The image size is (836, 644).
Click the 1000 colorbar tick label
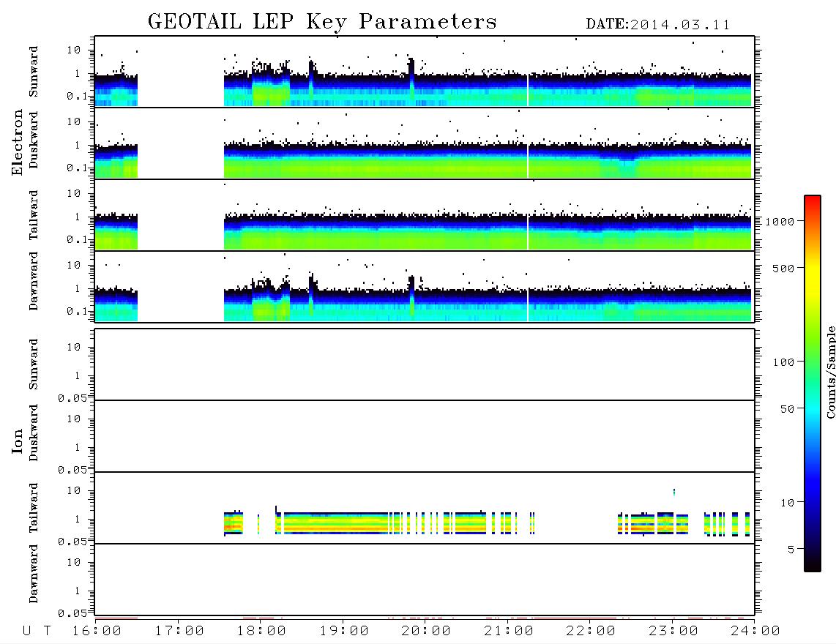pyautogui.click(x=780, y=222)
